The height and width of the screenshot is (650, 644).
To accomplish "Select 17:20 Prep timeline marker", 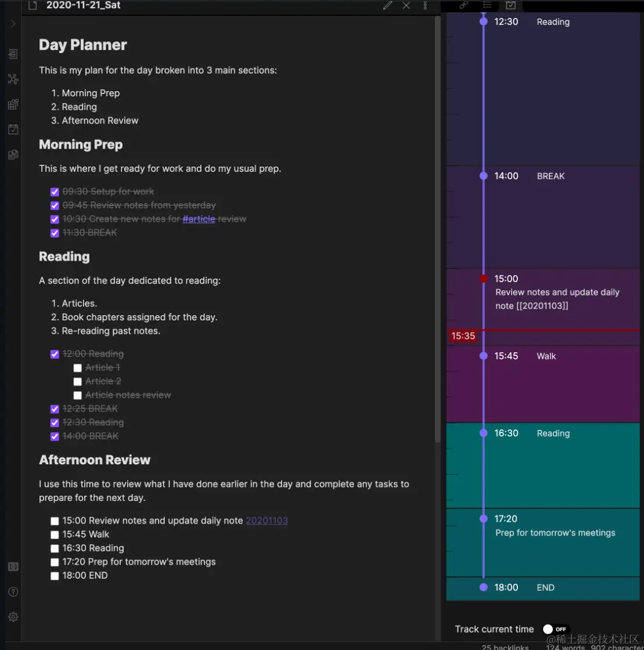I will [484, 519].
